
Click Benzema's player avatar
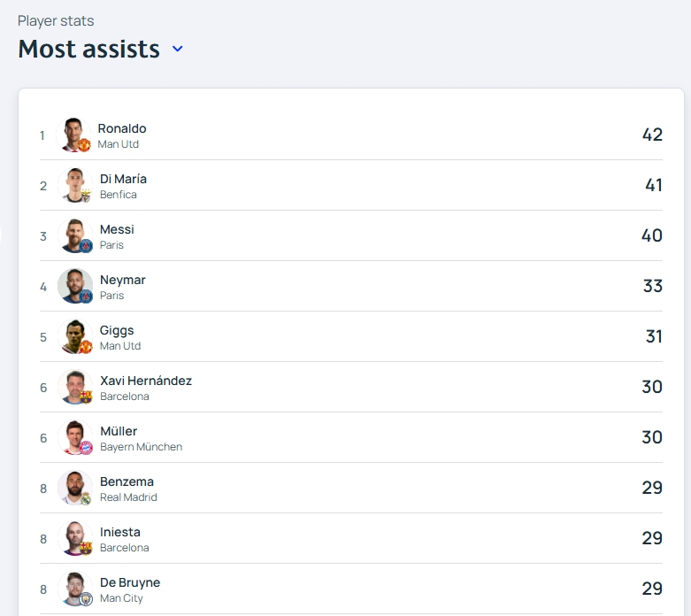[75, 488]
